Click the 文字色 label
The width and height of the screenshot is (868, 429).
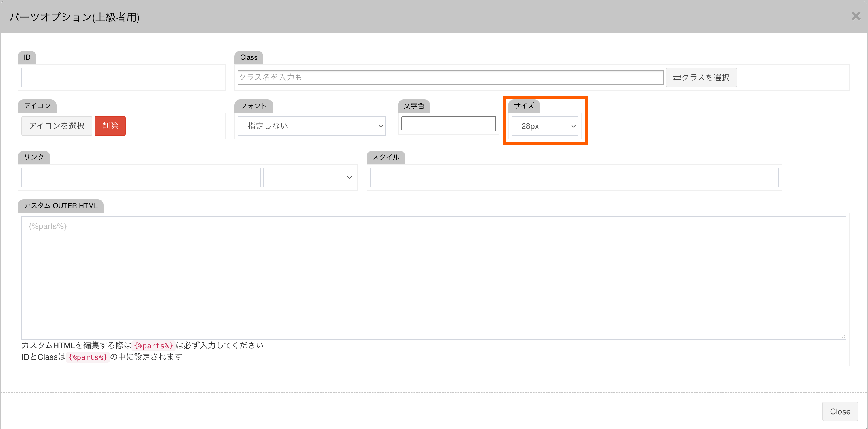coord(414,106)
